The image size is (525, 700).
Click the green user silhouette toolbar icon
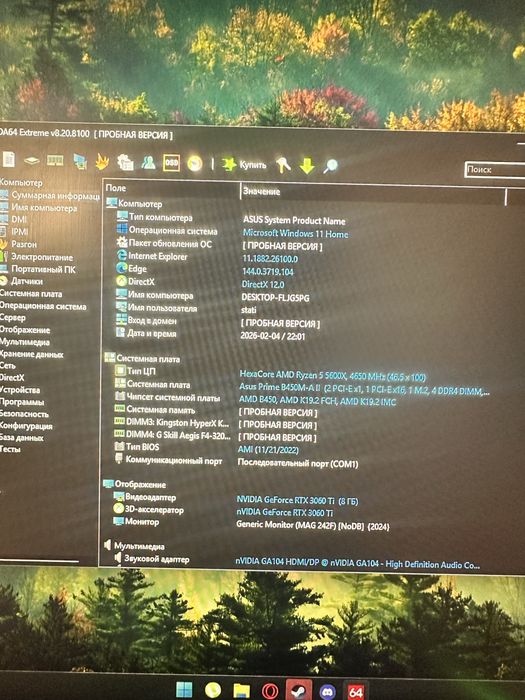point(149,162)
